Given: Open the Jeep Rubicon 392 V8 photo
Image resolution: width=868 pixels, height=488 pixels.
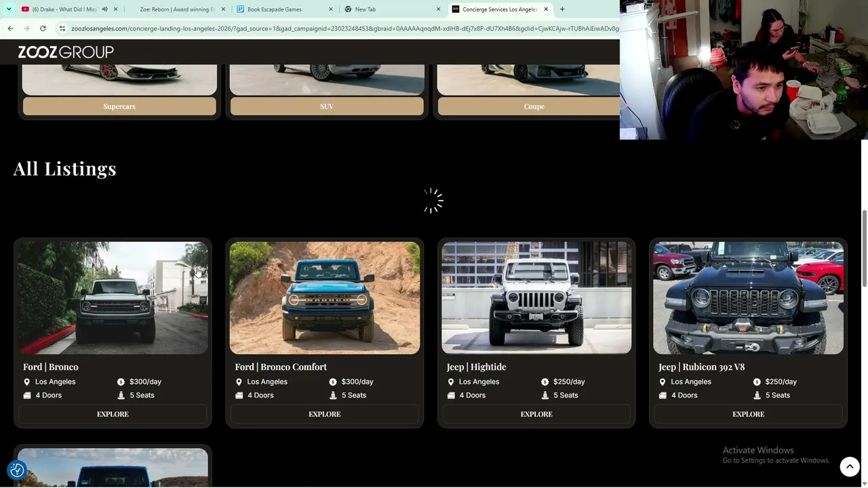Looking at the screenshot, I should [x=749, y=298].
